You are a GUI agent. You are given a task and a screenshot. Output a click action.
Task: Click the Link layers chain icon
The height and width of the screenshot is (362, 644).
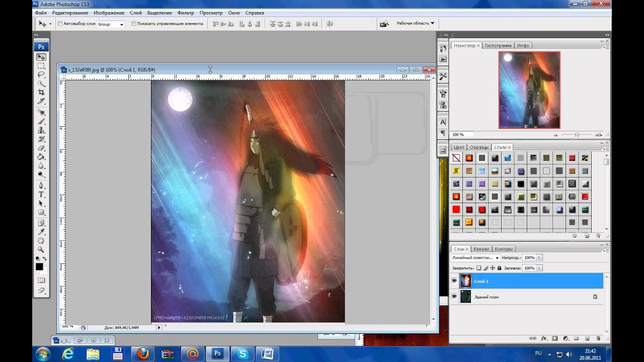click(533, 338)
